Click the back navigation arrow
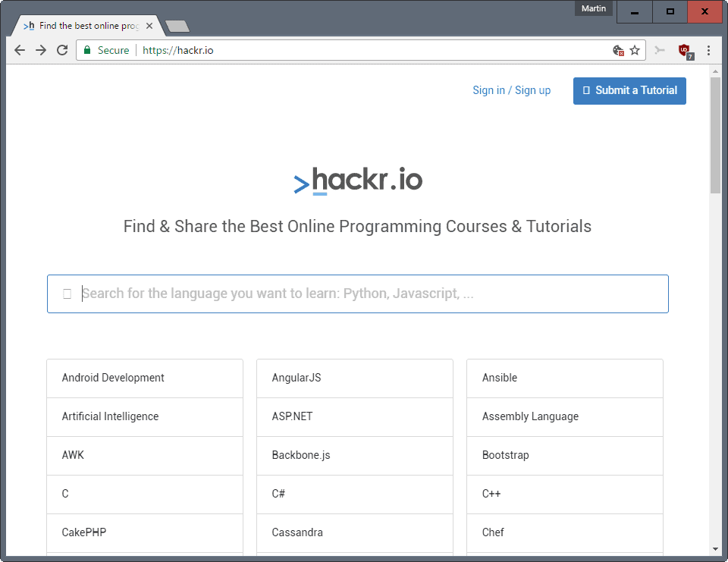Image resolution: width=728 pixels, height=562 pixels. 19,50
